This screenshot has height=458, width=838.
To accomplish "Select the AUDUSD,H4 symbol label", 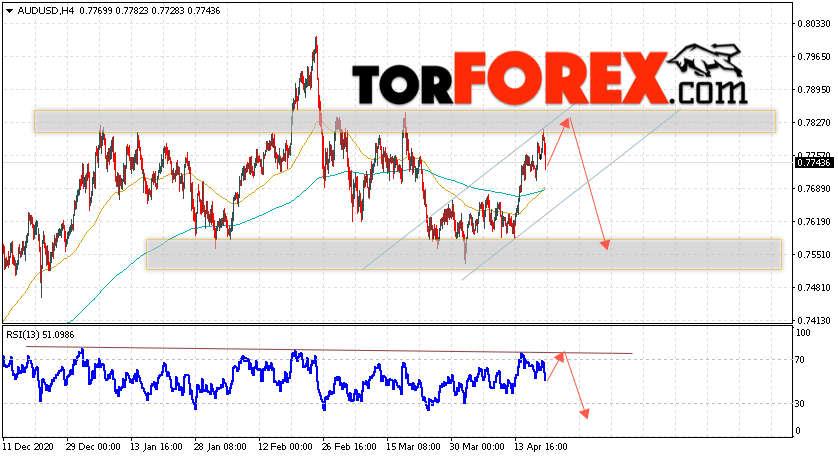I will [45, 11].
